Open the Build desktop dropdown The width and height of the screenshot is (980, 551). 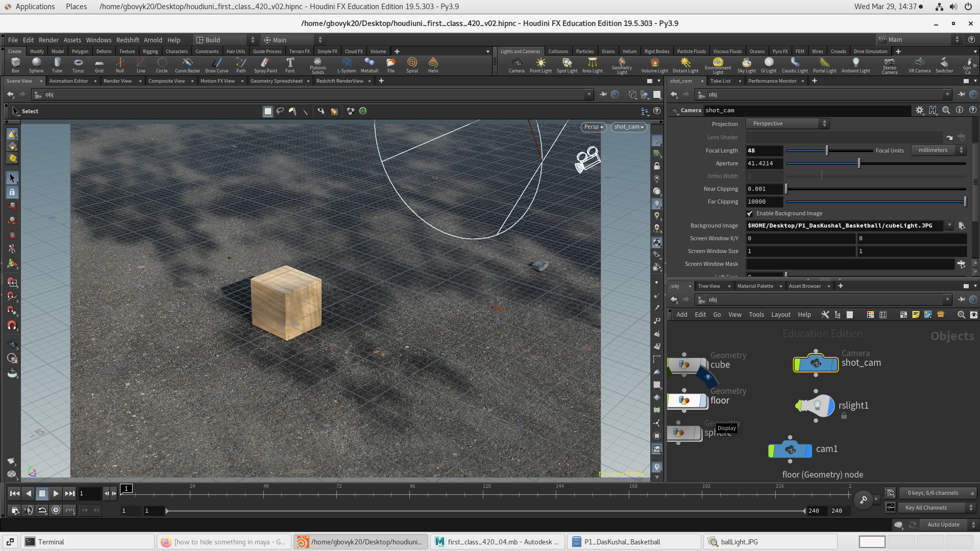point(226,40)
